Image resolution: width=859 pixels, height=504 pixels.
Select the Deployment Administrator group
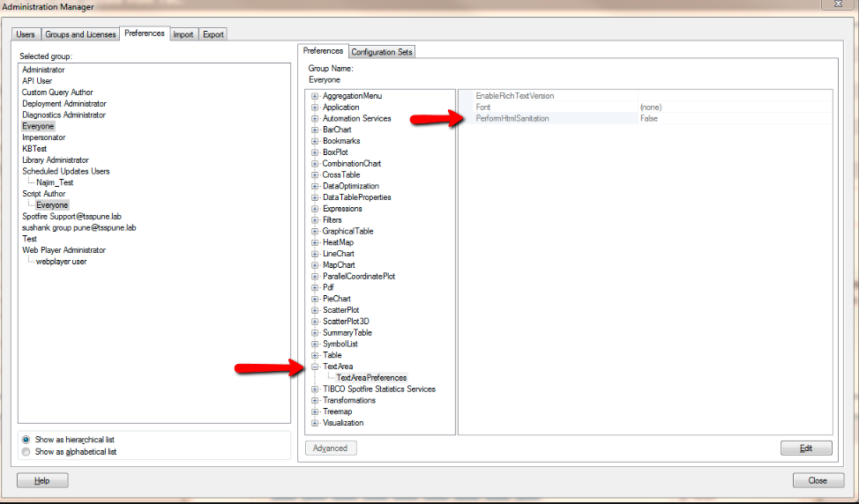(x=64, y=103)
